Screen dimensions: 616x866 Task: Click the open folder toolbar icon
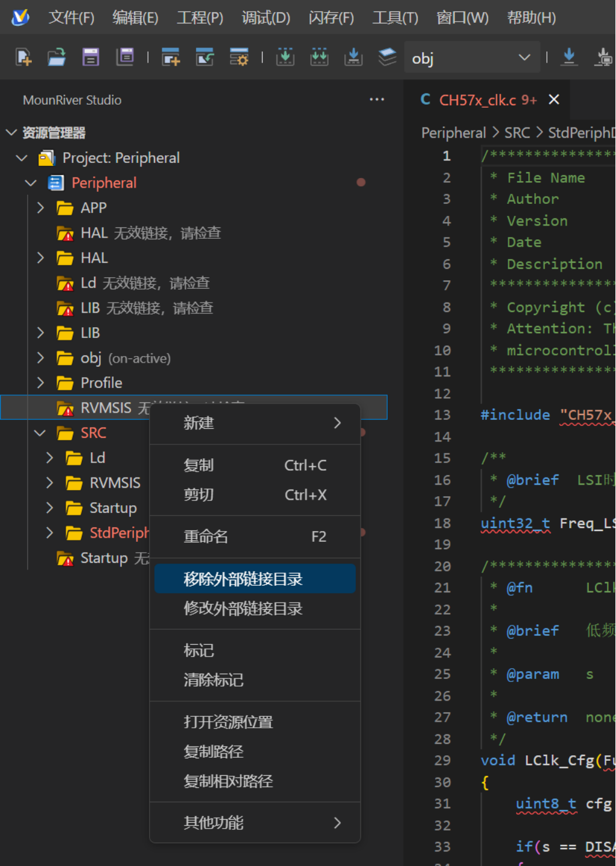[57, 57]
